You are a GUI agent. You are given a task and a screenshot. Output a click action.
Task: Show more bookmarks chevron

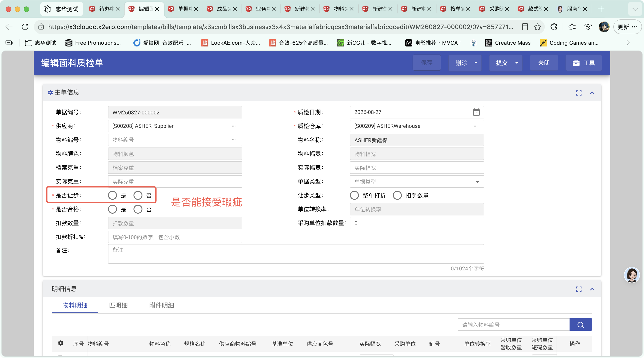(628, 43)
